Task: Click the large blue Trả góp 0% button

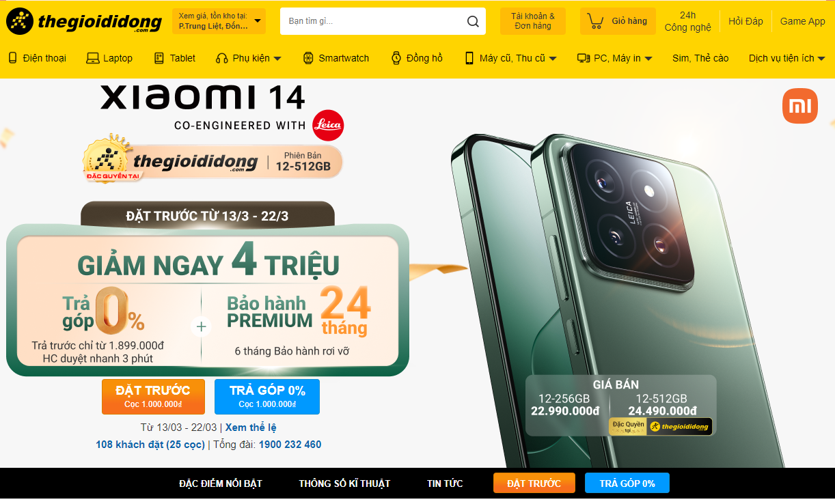Action: 267,396
